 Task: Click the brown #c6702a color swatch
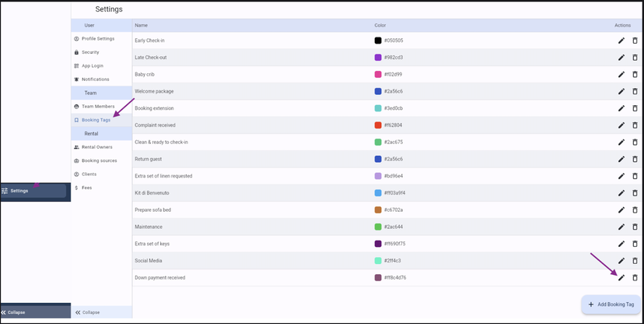[378, 210]
